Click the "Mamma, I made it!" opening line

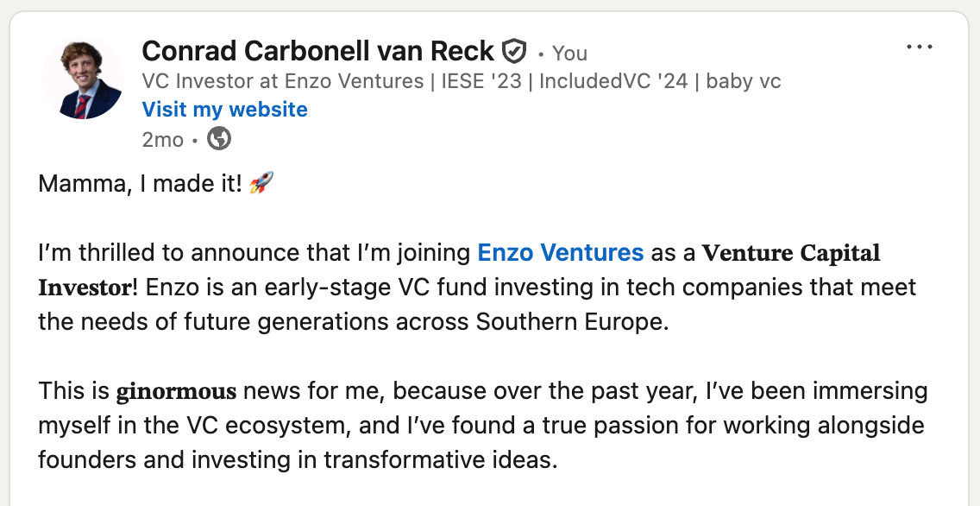point(140,184)
